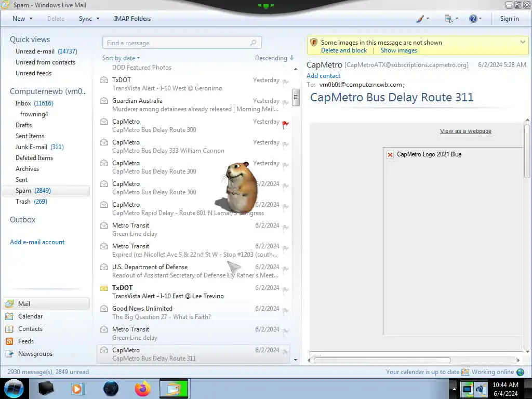Open IMAP Folders from the toolbar
This screenshot has width=532, height=399.
coord(132,19)
